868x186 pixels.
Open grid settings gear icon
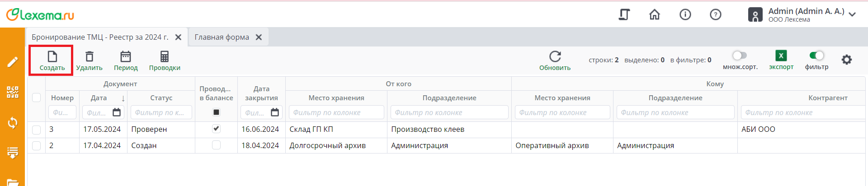(846, 60)
